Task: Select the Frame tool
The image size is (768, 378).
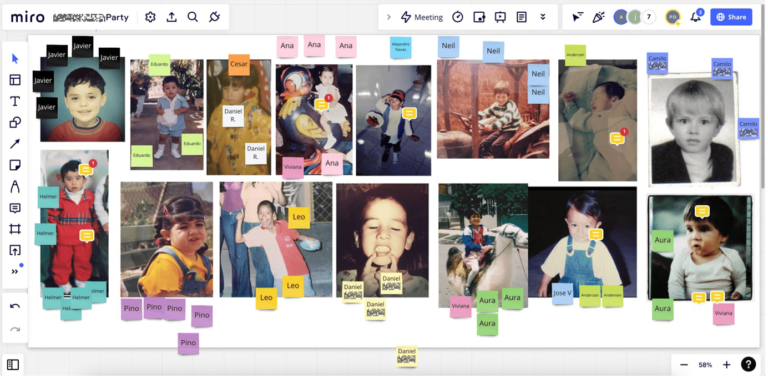Action: [x=15, y=229]
